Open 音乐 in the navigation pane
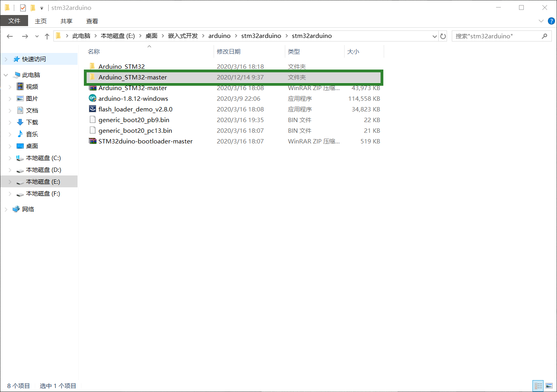Viewport: 557px width, 392px height. (32, 134)
